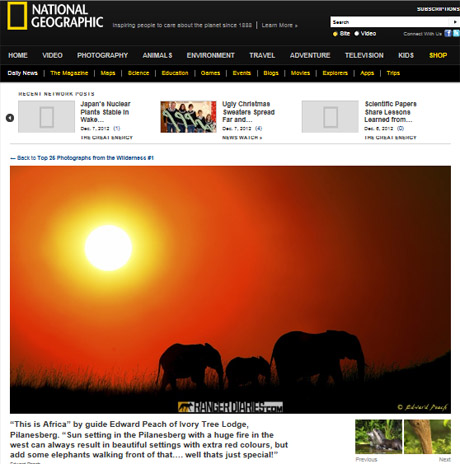The width and height of the screenshot is (460, 464).
Task: Open The Magazine sub-navigation link
Action: pos(69,73)
